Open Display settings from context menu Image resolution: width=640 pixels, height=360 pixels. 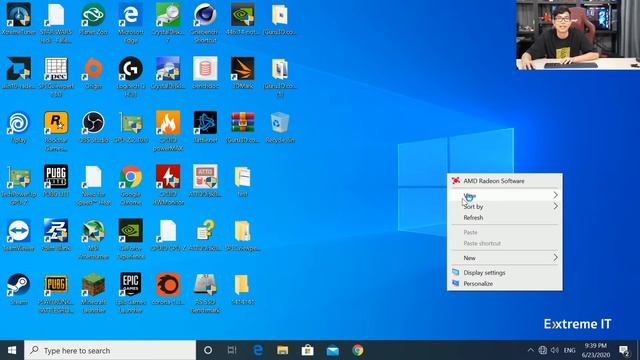(x=504, y=273)
